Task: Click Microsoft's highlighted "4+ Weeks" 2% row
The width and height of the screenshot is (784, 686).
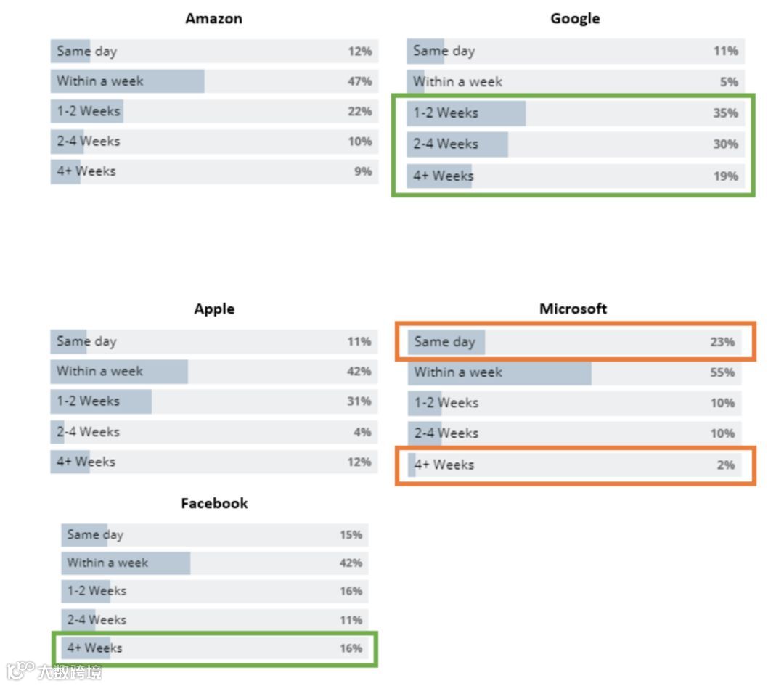Action: tap(575, 465)
